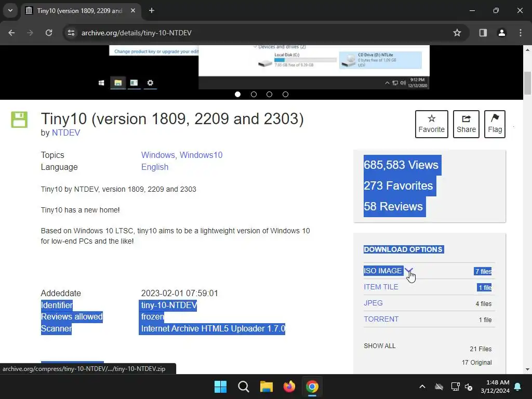Click the page vertical scrollbar thumb
Image resolution: width=532 pixels, height=399 pixels.
point(528,83)
